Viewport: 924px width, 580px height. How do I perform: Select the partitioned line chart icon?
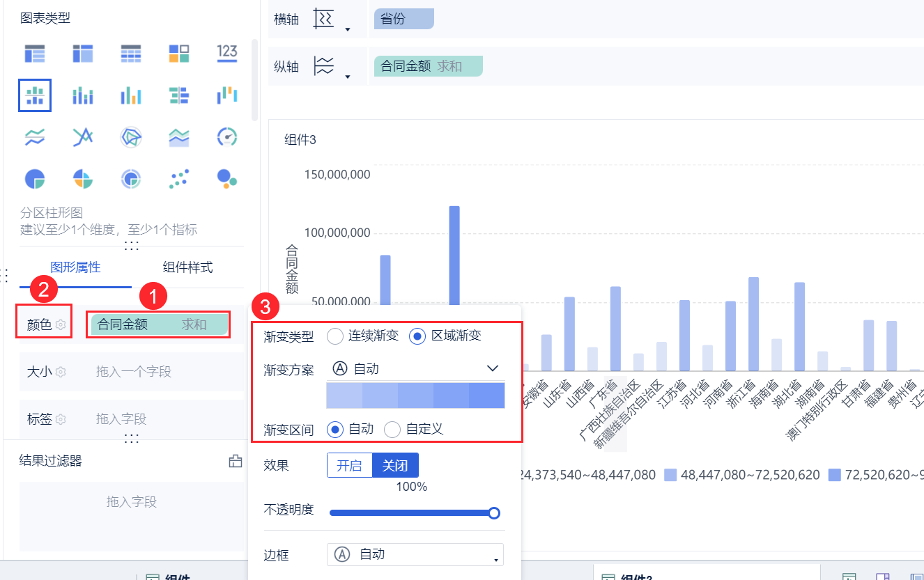(x=35, y=137)
